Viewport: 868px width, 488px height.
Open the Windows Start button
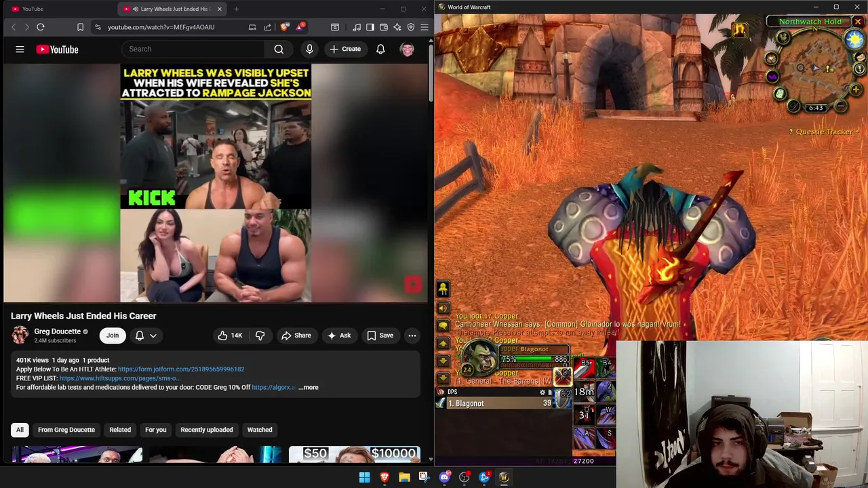coord(364,477)
